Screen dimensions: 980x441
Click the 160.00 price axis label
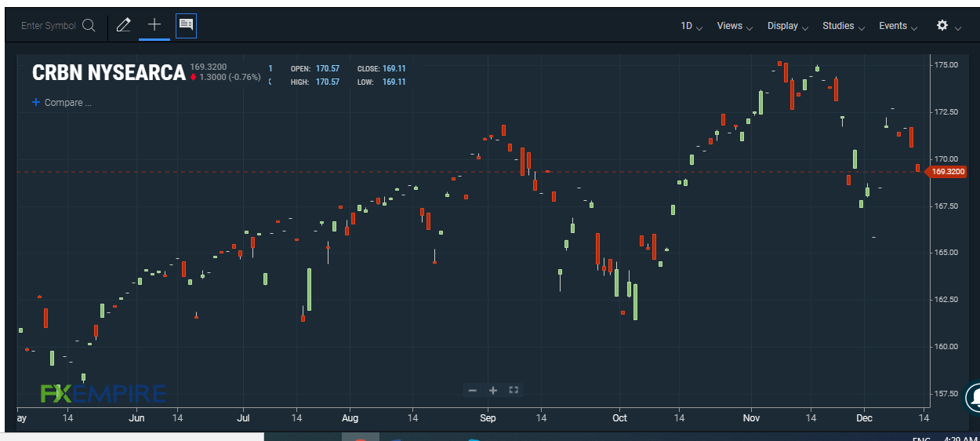(x=947, y=346)
